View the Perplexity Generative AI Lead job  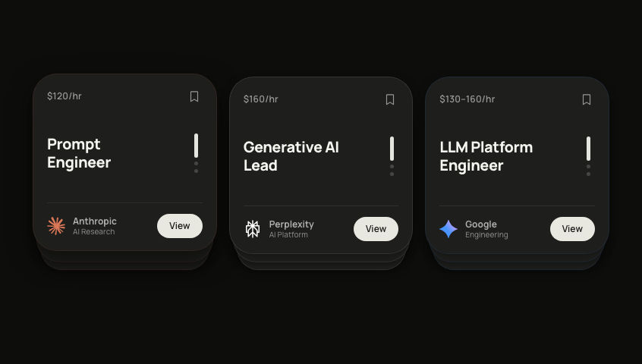click(376, 229)
